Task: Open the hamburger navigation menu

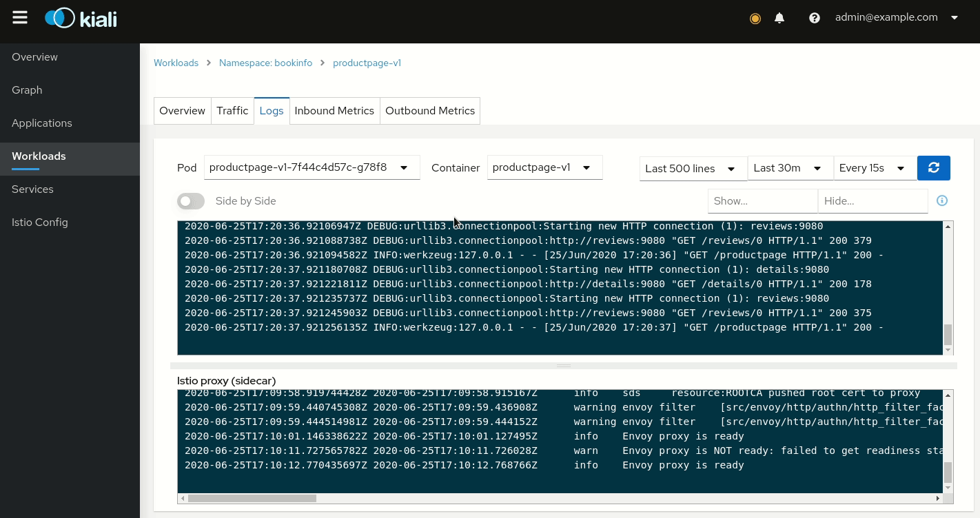Action: [20, 18]
